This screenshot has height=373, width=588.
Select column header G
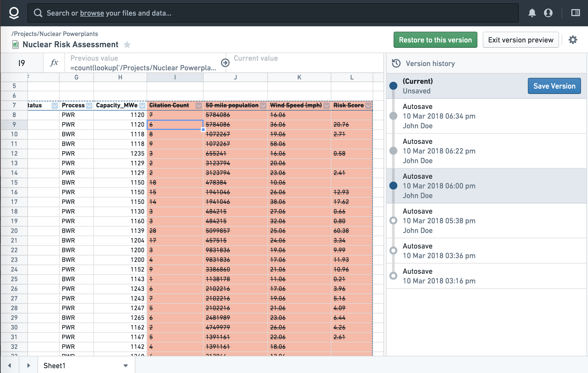click(x=76, y=77)
